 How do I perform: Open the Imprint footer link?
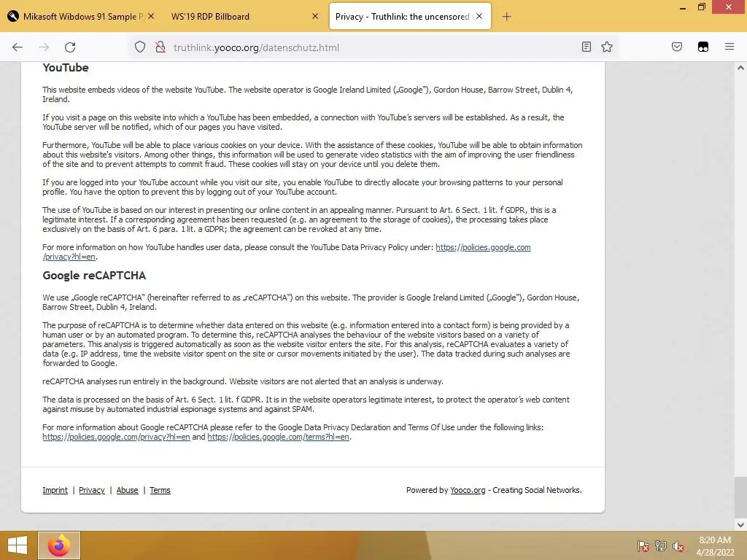pos(55,490)
